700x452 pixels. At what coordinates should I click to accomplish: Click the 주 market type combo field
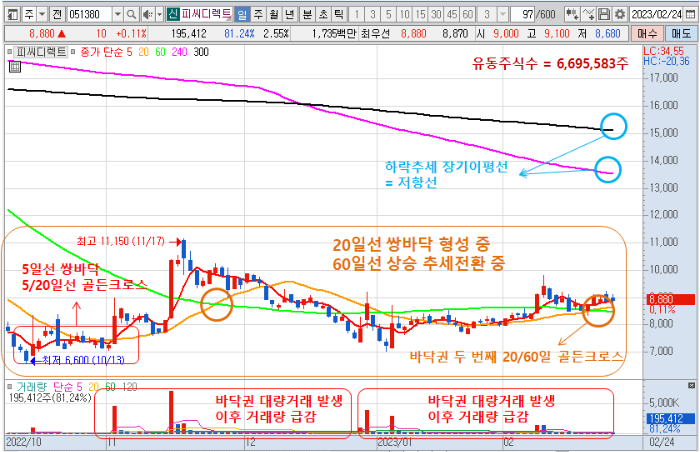29,15
